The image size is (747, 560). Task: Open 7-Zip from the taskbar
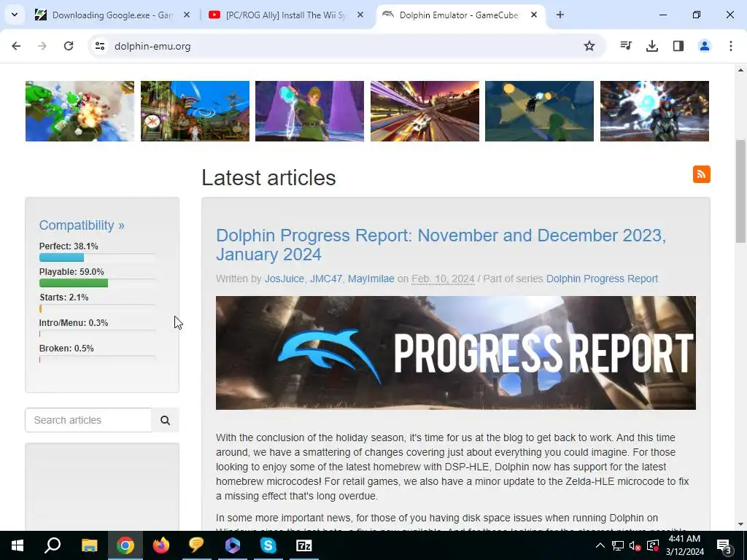304,545
